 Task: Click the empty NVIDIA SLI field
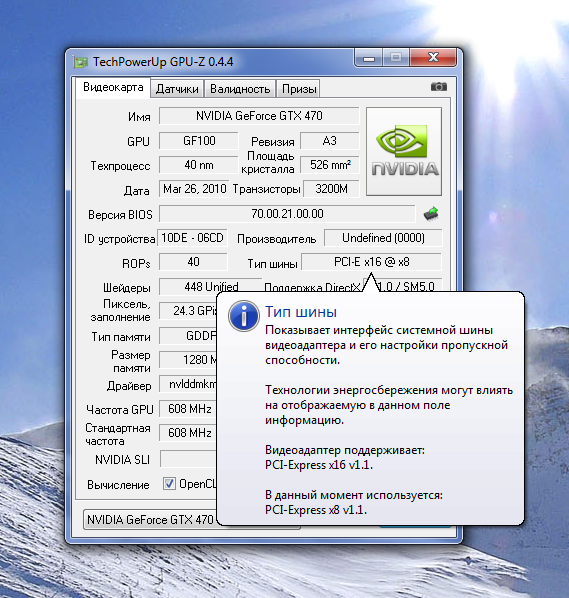click(188, 459)
